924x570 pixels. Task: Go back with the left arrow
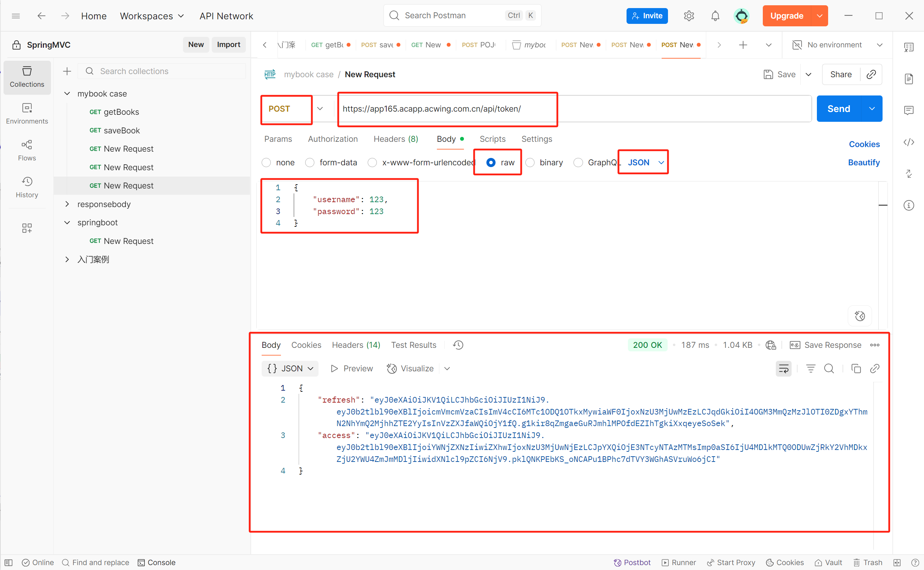click(41, 16)
